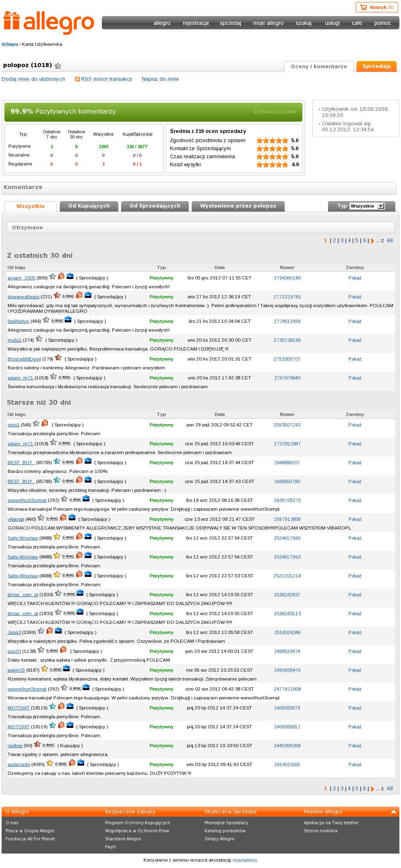Click the star icon next to Brzoza666Devil
This screenshot has width=401, height=868.
[x=58, y=358]
